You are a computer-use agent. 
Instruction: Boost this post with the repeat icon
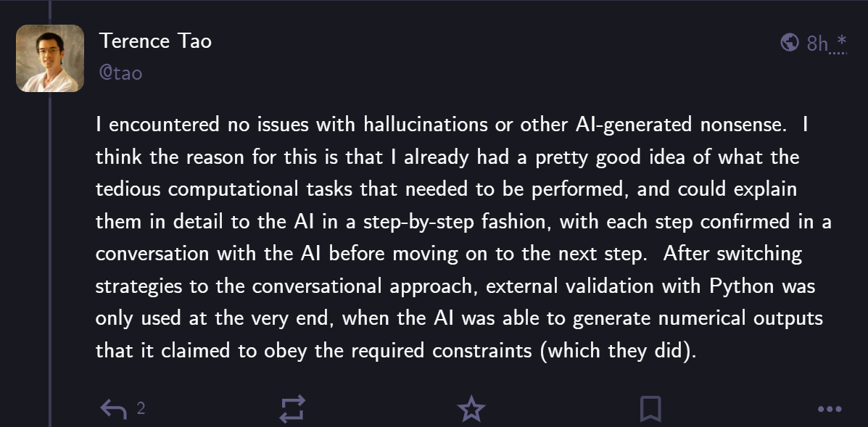pos(293,409)
